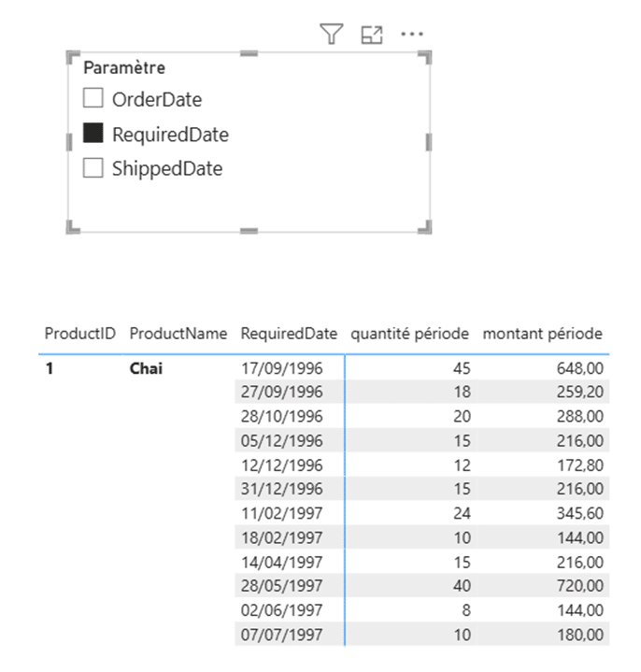Select the Chai product name cell
Image resolution: width=641 pixels, height=672 pixels.
point(146,368)
